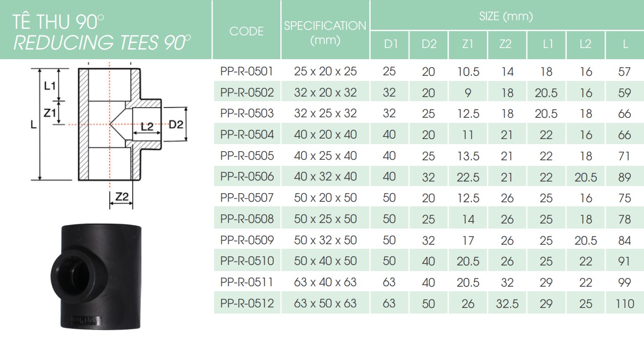
Task: Select the PP-R-0512 code cell
Action: point(247,303)
